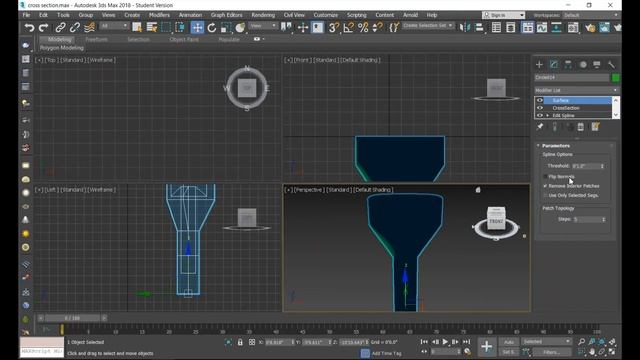Open the Sign In dropdown
This screenshot has width=640, height=360.
pos(503,15)
